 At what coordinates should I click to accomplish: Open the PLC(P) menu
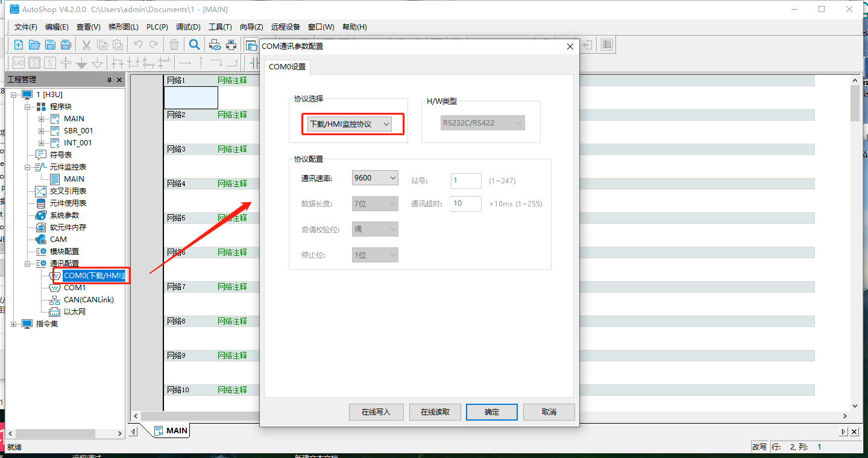(x=157, y=27)
